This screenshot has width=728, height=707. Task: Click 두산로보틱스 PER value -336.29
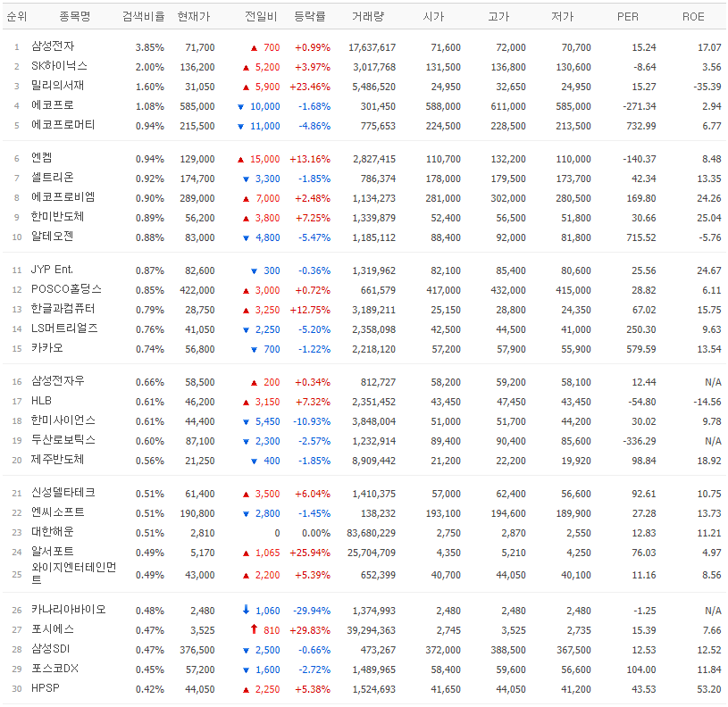coord(640,441)
